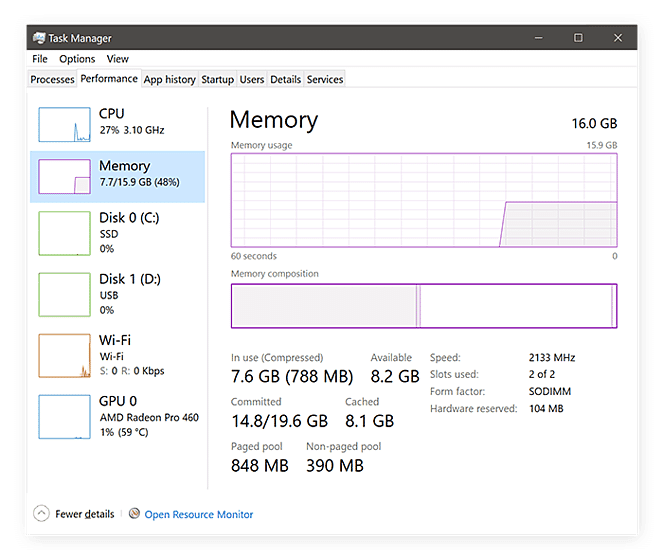The image size is (663, 558).
Task: Click the Task Manager app icon in title bar
Action: pyautogui.click(x=39, y=38)
